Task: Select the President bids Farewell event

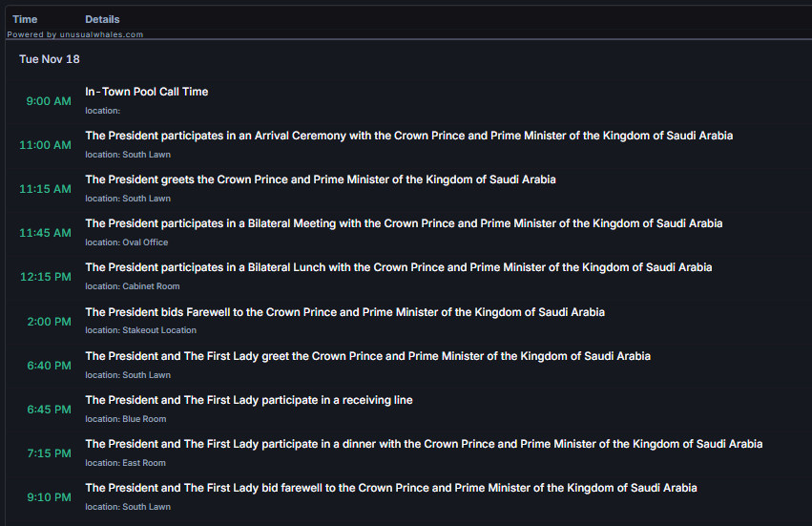Action: pos(344,312)
